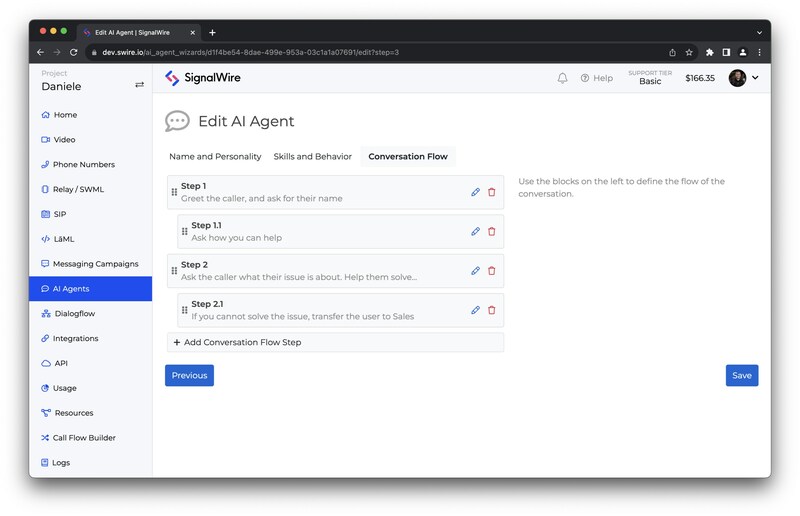
Task: Open Call Flow Builder in the sidebar
Action: [84, 438]
